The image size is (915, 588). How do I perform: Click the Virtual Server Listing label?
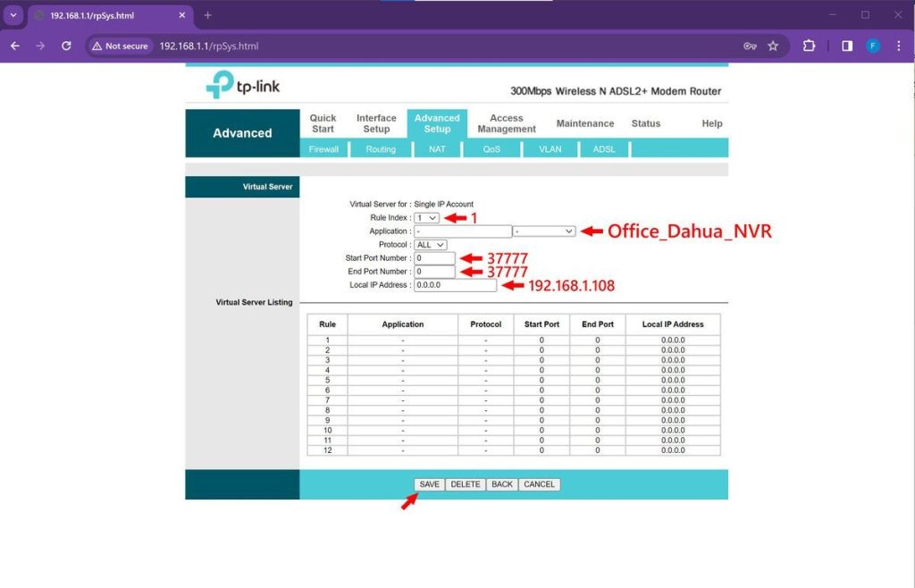click(254, 302)
